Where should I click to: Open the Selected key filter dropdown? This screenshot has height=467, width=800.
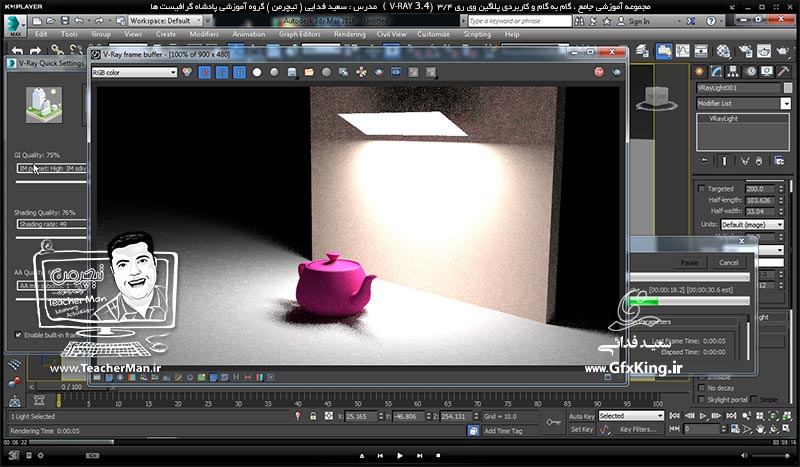(x=631, y=416)
